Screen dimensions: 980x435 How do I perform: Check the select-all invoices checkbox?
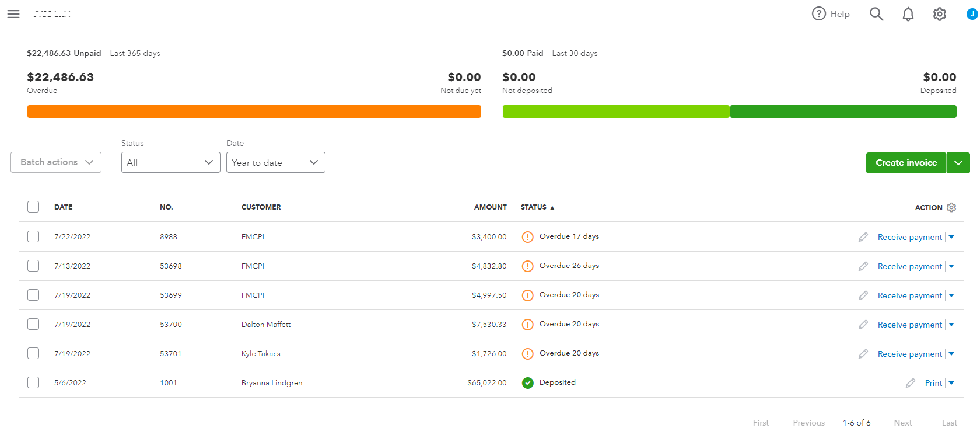33,207
